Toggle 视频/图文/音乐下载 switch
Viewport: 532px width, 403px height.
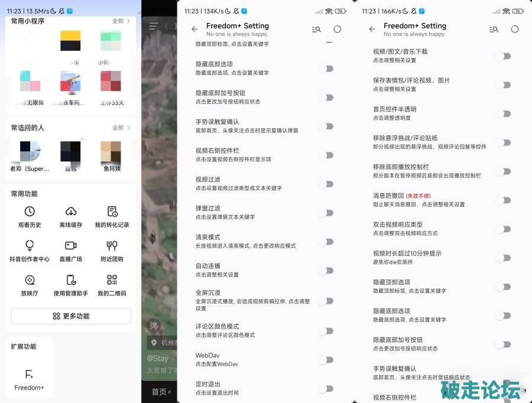tap(504, 56)
